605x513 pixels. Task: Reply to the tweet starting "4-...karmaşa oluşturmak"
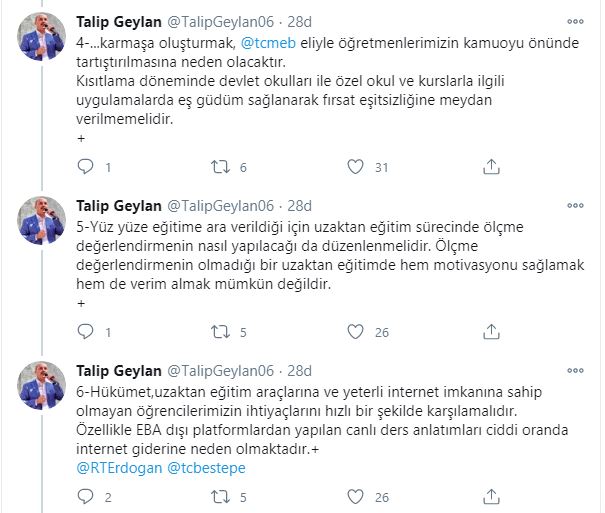(84, 167)
